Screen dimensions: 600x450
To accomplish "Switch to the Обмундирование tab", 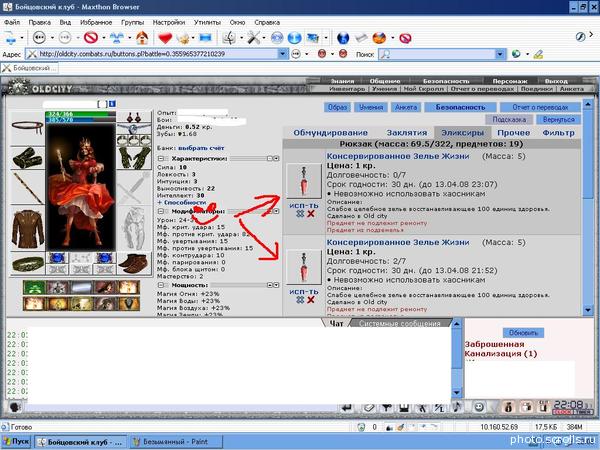I will [x=330, y=133].
